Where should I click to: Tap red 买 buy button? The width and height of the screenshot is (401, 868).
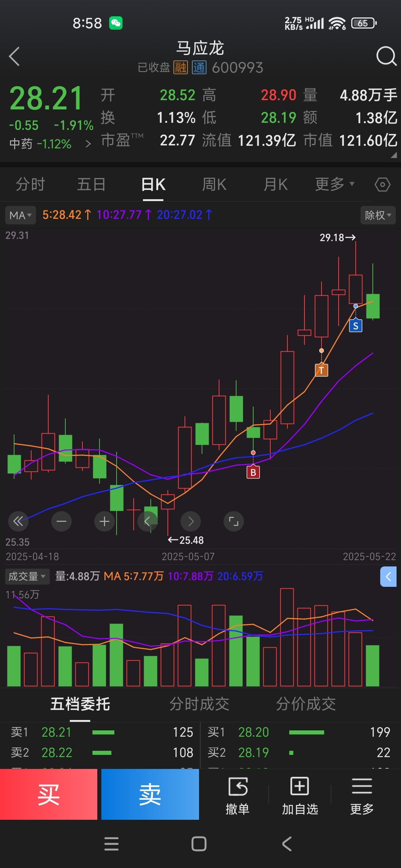(x=49, y=794)
